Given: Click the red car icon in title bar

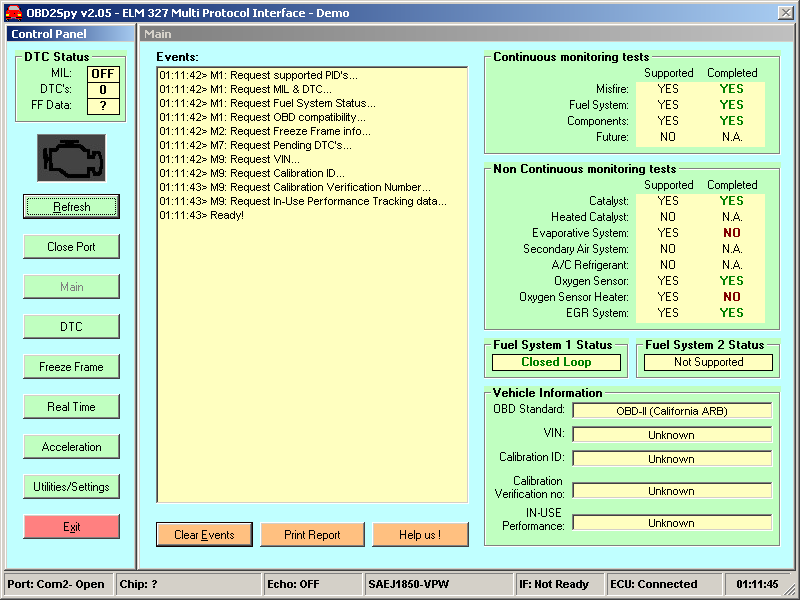Looking at the screenshot, I should tap(13, 13).
